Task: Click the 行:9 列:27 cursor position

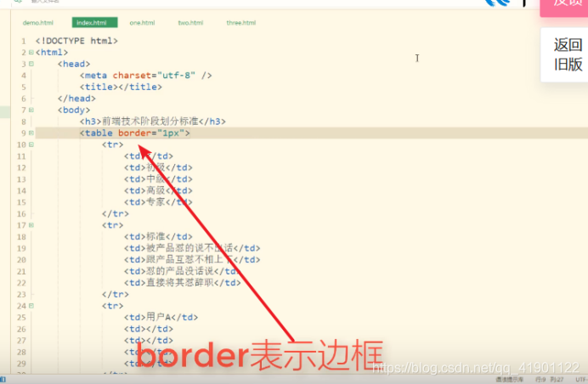Action: [550, 380]
